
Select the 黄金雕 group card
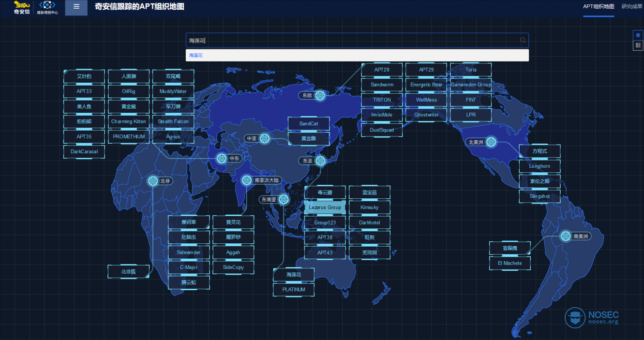tap(308, 139)
